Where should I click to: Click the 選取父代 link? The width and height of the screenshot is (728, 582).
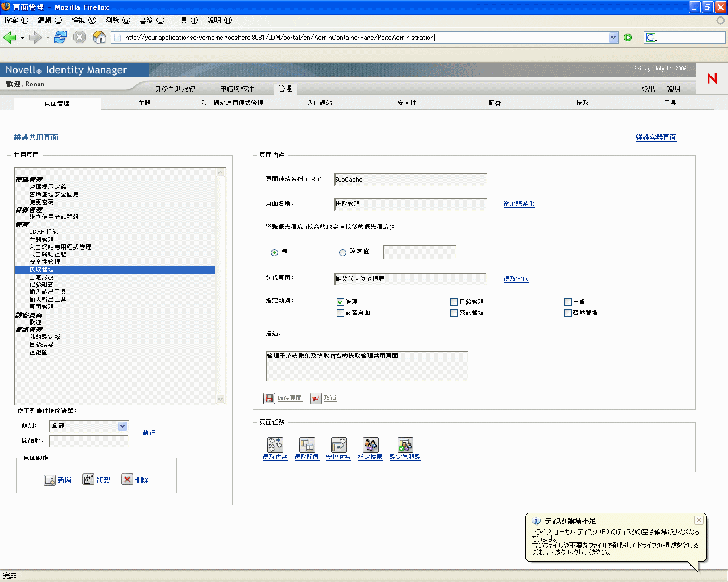pos(516,279)
